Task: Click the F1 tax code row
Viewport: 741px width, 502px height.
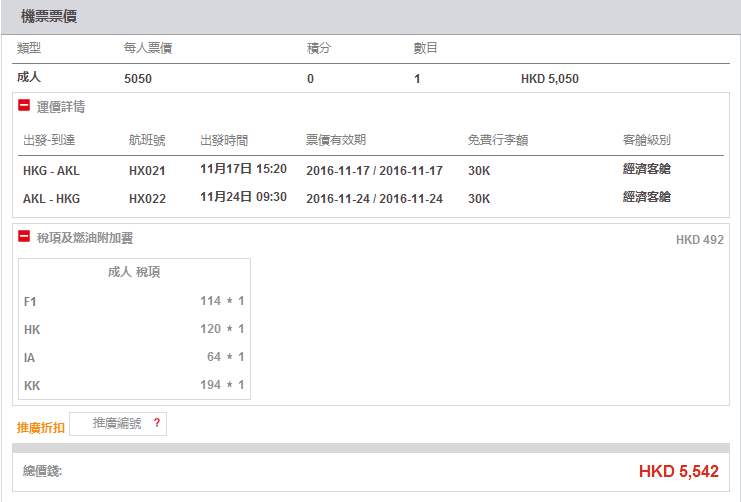Action: (x=134, y=301)
